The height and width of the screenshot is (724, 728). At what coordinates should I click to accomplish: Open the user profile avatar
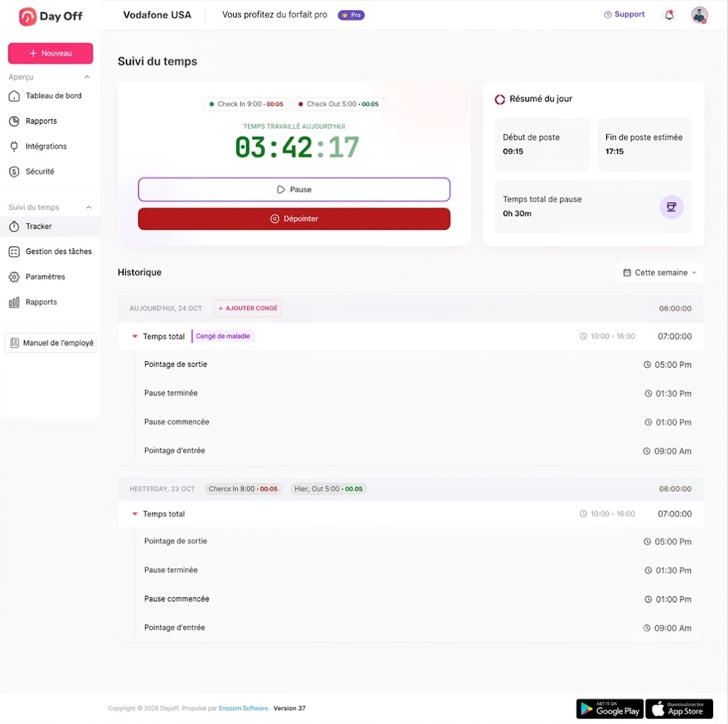pyautogui.click(x=700, y=16)
